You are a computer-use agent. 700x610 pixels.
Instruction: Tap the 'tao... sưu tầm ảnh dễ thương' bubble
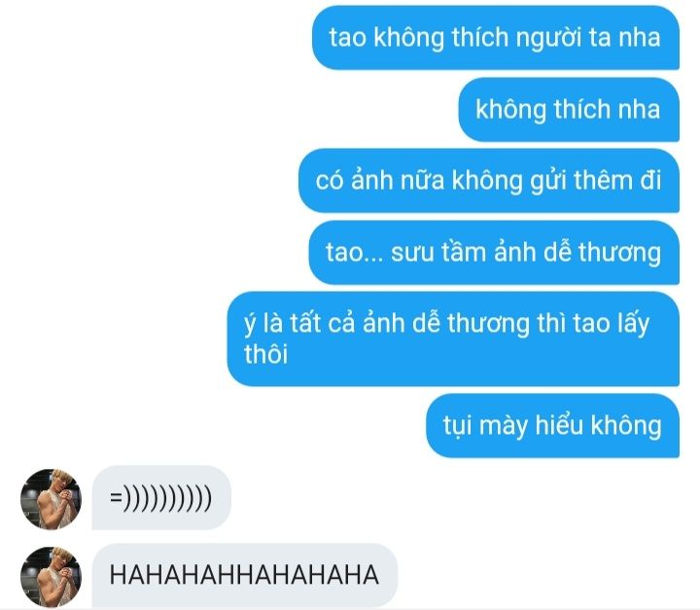pos(494,253)
